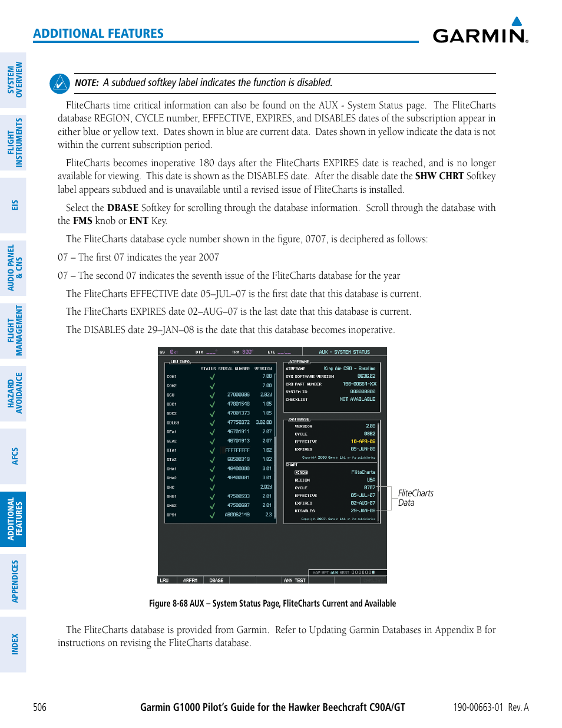Click the TRK 300° readout
The width and height of the screenshot is (562, 728).
click(x=243, y=352)
